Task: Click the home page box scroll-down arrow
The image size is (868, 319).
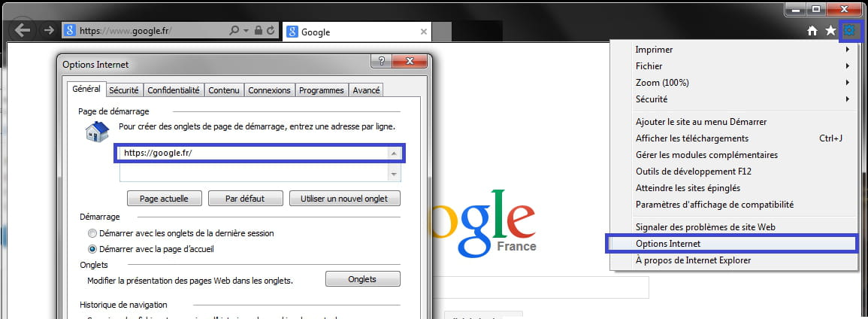Action: pos(394,174)
